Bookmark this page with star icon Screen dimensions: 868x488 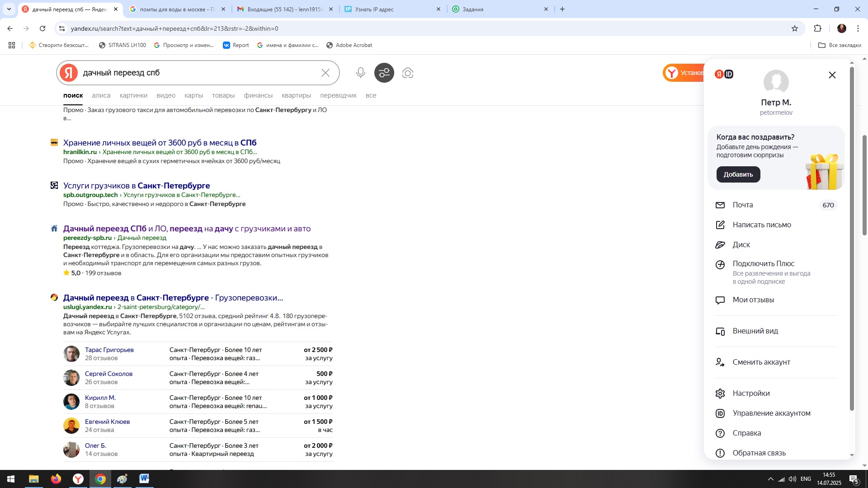point(795,28)
